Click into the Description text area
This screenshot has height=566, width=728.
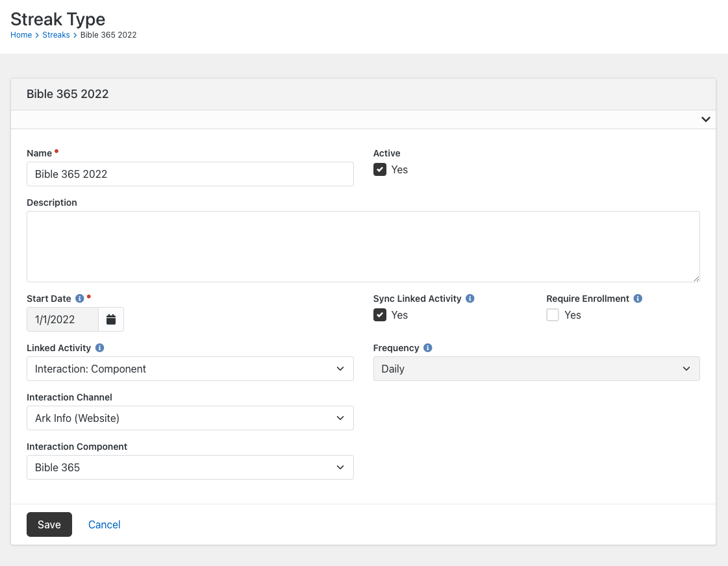click(363, 247)
